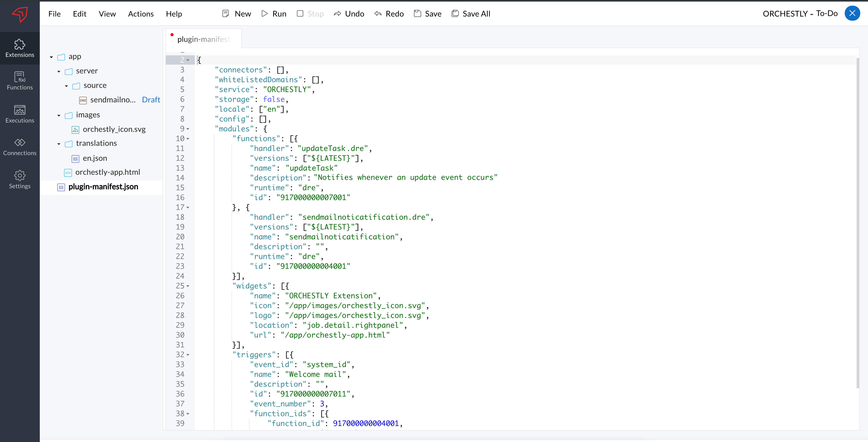Click Run in the toolbar

[274, 14]
